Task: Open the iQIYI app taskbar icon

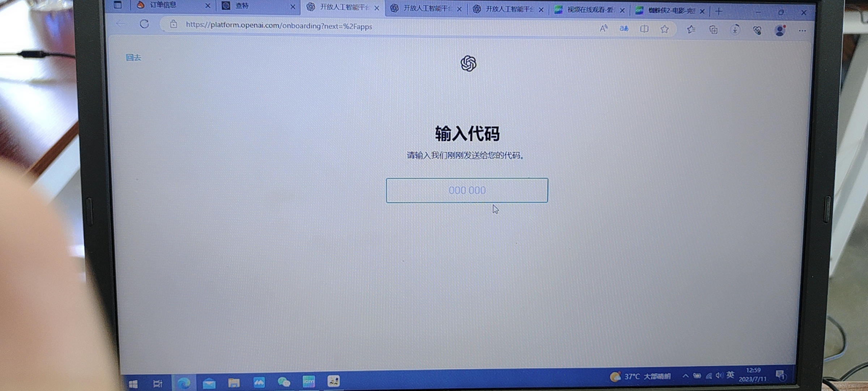Action: [x=309, y=381]
